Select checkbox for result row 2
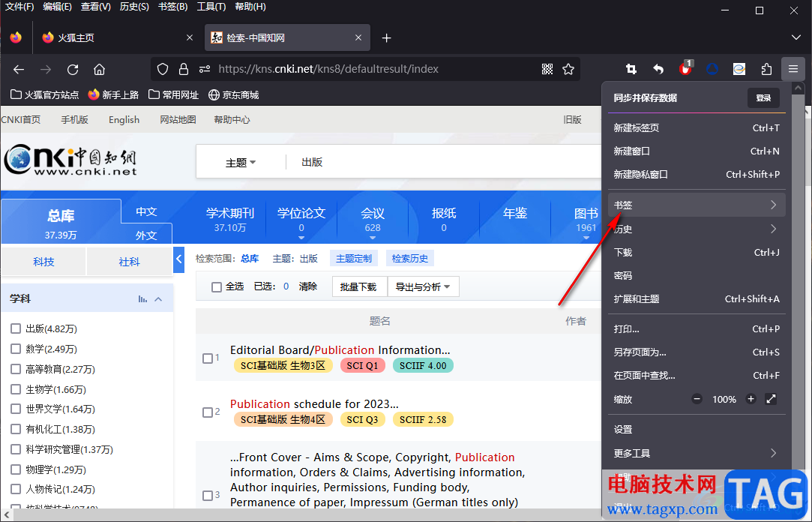The image size is (812, 522). [x=208, y=412]
